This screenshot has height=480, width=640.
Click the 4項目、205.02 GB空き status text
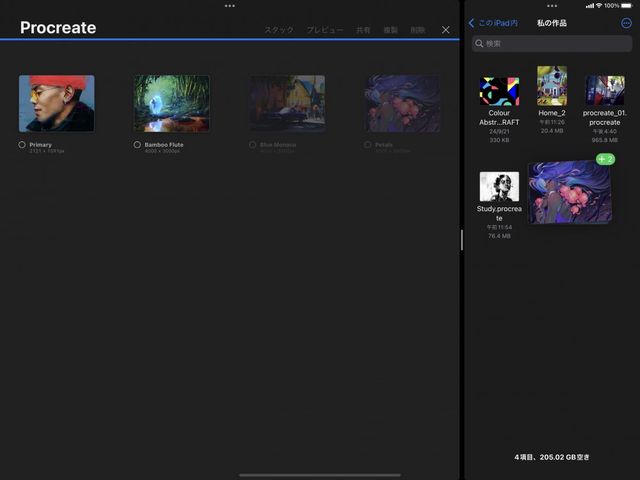[x=552, y=457]
